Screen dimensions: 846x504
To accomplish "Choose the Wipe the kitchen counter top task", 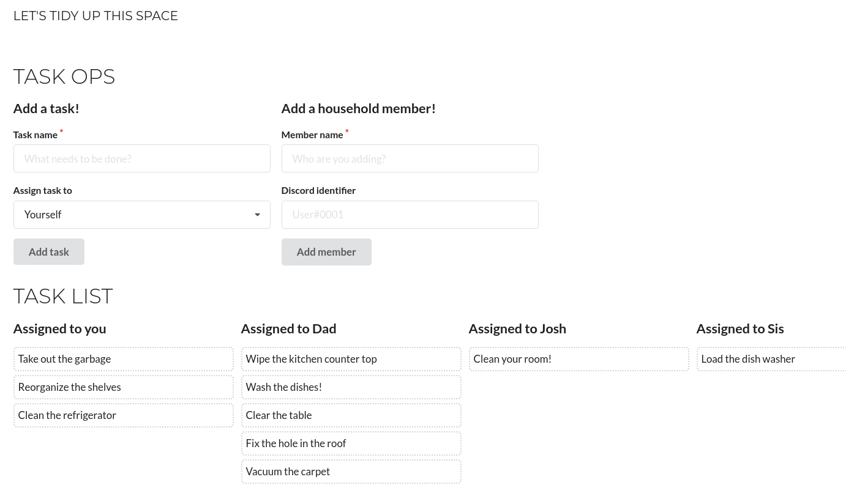I will (351, 359).
